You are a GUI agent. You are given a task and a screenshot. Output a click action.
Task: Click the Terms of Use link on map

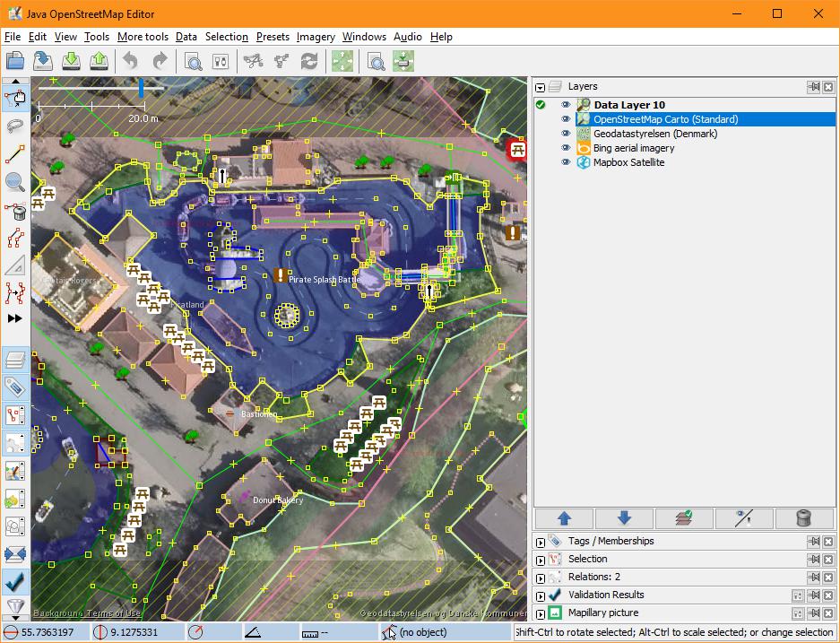[x=113, y=613]
